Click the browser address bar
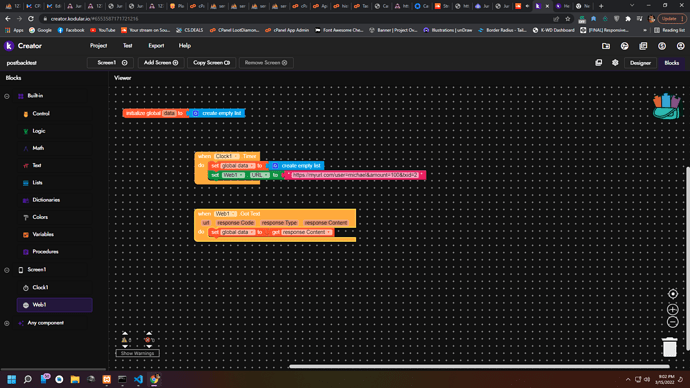Image resolution: width=690 pixels, height=388 pixels. click(x=295, y=19)
